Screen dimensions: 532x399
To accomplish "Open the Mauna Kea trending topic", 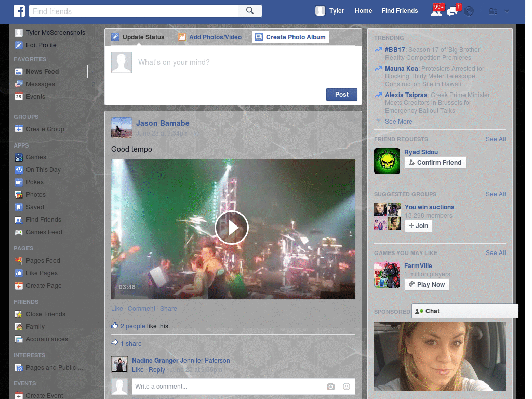I will [402, 69].
